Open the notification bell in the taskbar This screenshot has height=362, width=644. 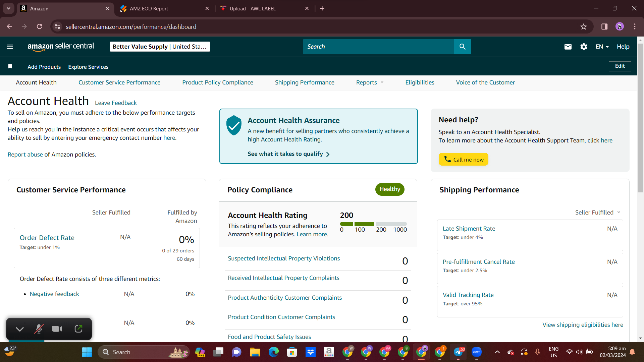coord(632,352)
